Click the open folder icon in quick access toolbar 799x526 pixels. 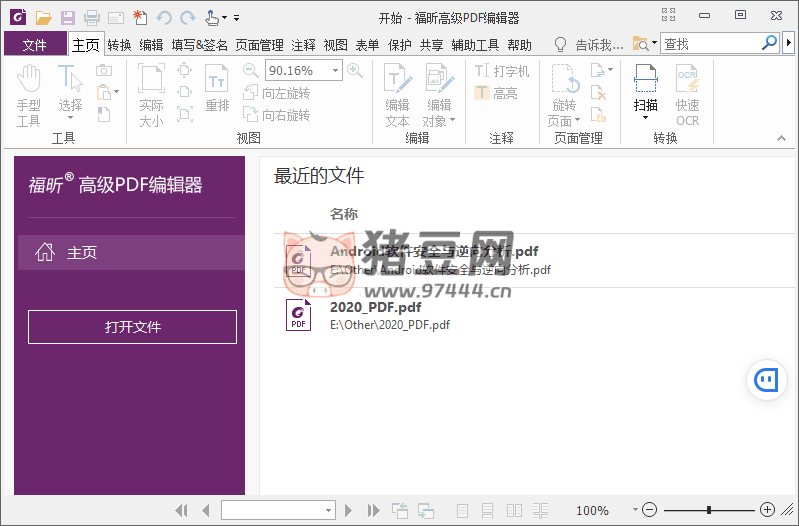[43, 17]
